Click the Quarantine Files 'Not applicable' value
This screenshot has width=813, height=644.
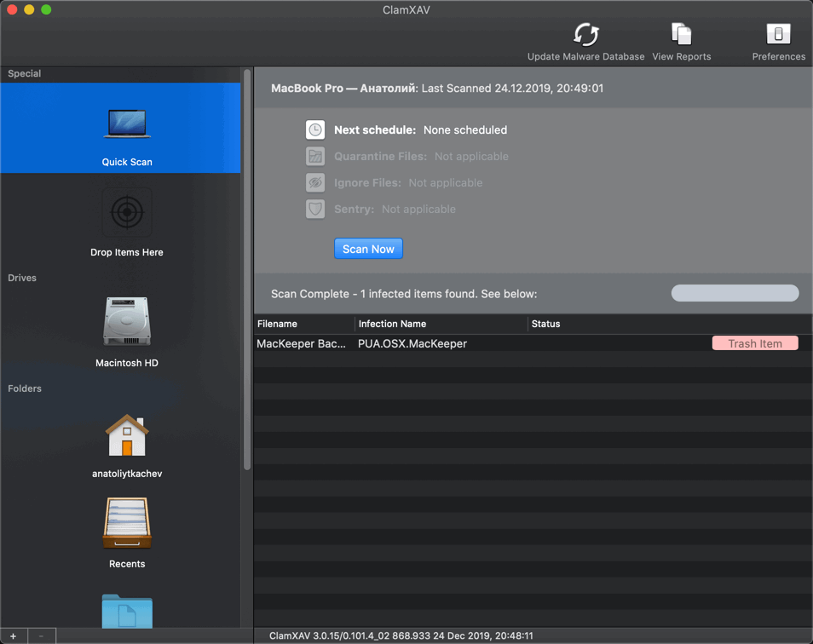point(471,157)
